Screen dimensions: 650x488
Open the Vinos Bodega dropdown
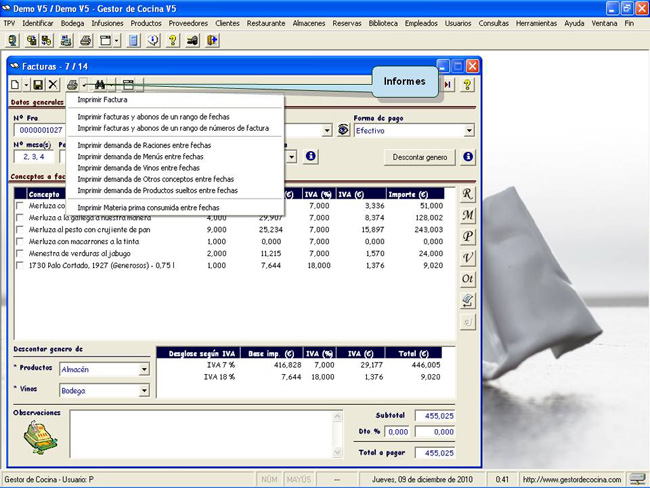tap(144, 391)
